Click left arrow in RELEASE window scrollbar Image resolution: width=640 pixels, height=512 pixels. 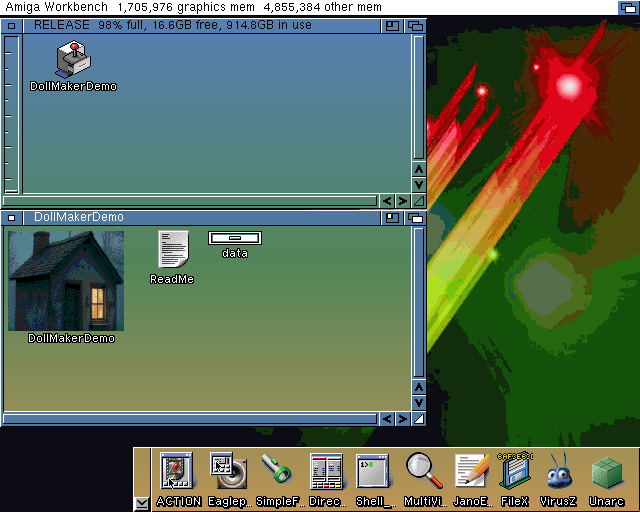pos(387,201)
